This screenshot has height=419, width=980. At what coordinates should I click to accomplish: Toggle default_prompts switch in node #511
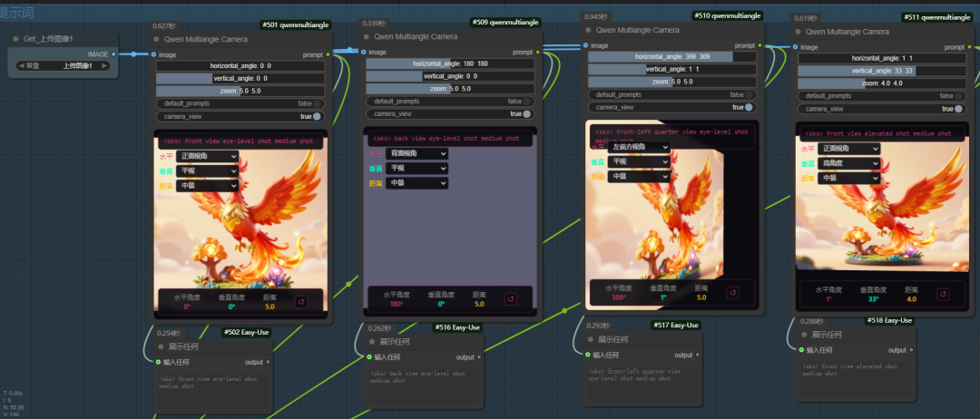[963, 95]
